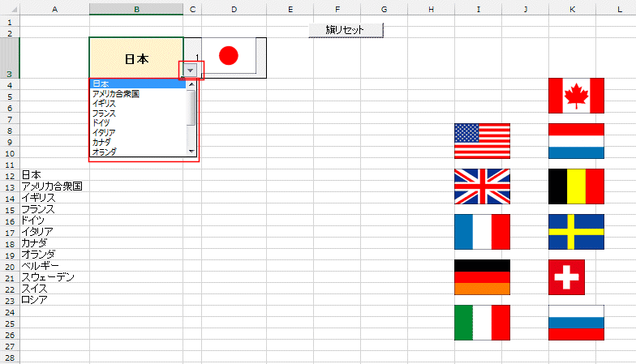Click row 11 header

[10, 165]
